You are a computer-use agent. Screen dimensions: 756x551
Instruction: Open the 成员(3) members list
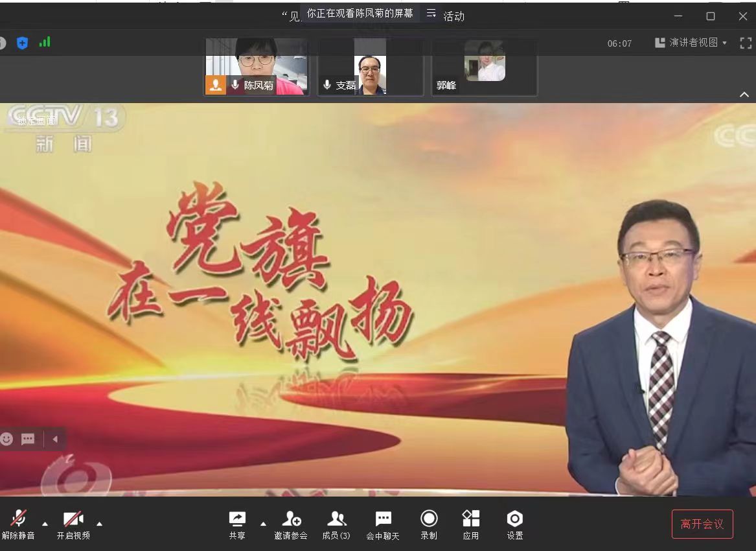pos(336,519)
